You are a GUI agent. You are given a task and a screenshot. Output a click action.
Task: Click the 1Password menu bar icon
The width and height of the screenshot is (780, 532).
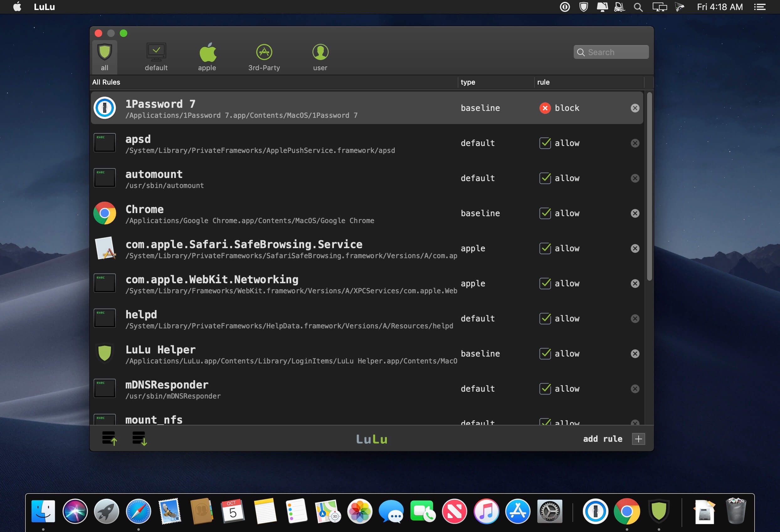(565, 7)
